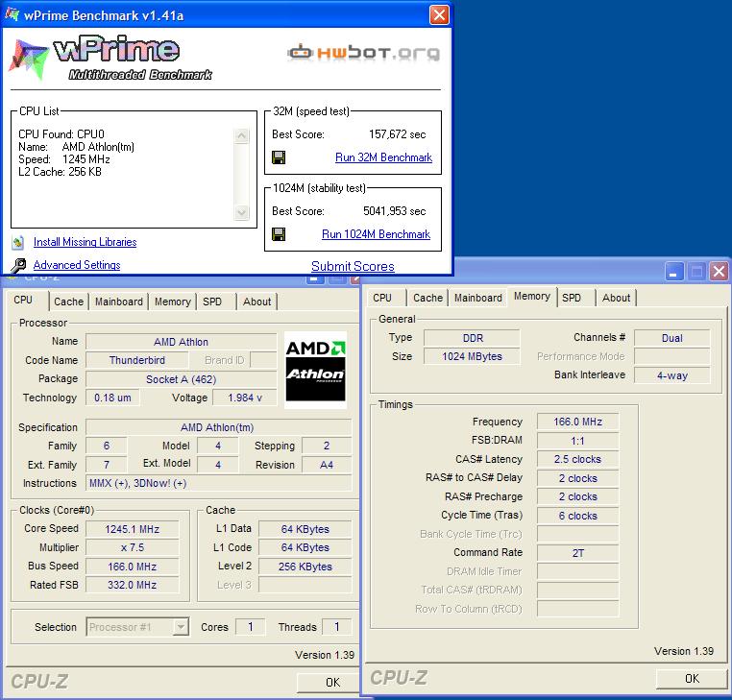This screenshot has width=732, height=700.
Task: Click the memory Size value 1024 MBytes
Action: 472,356
